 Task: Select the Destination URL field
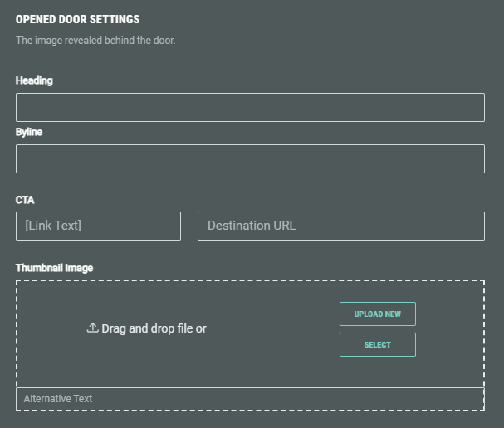click(340, 226)
